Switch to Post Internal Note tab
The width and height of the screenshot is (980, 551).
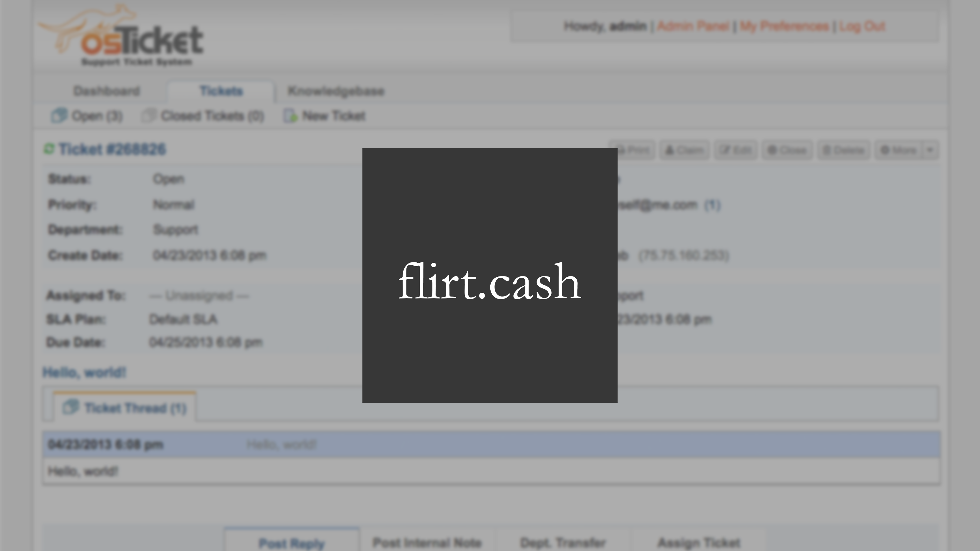tap(427, 543)
